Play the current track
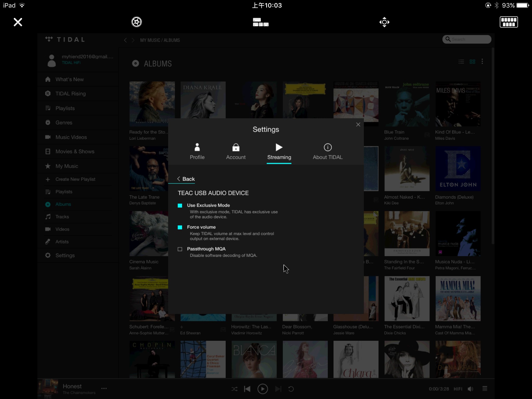 (x=263, y=389)
